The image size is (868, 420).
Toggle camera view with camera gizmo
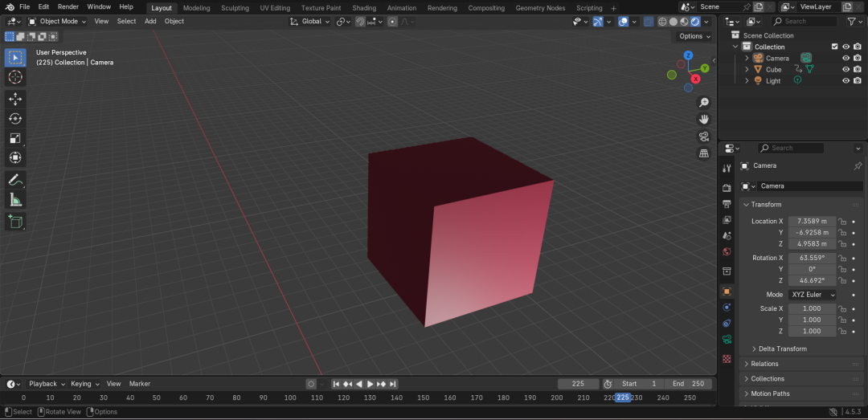tap(704, 137)
